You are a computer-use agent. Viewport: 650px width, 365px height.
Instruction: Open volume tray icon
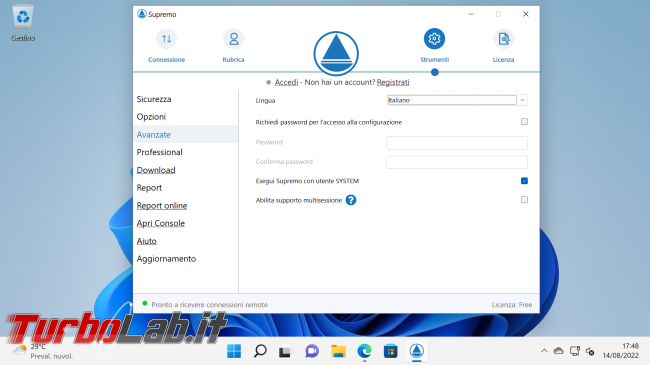(x=590, y=351)
